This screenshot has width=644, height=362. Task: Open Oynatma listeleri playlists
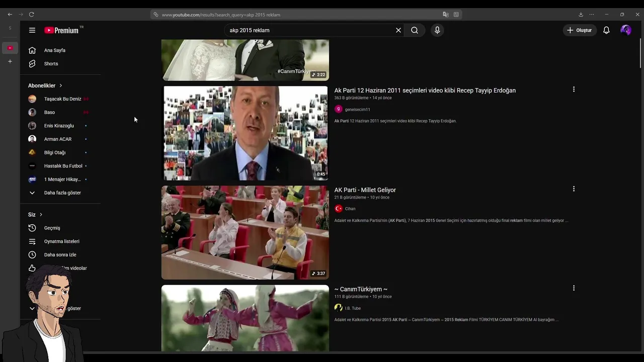coord(60,241)
